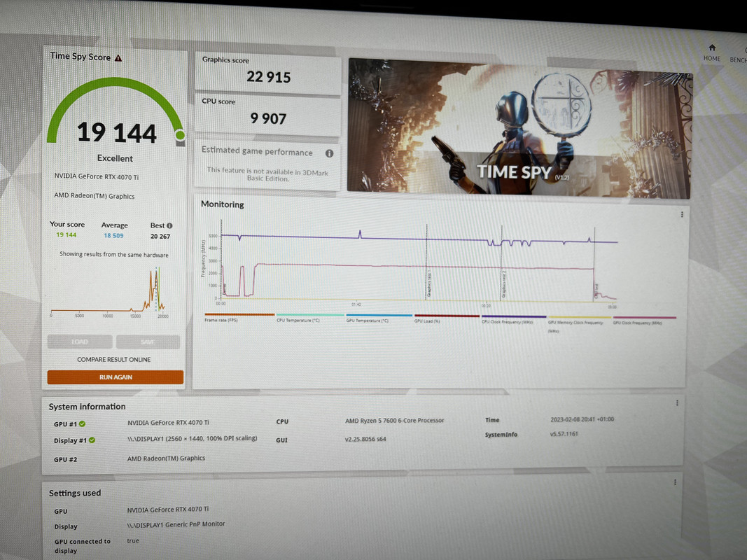Click the Generic PnP Monitor display setting

[x=176, y=524]
